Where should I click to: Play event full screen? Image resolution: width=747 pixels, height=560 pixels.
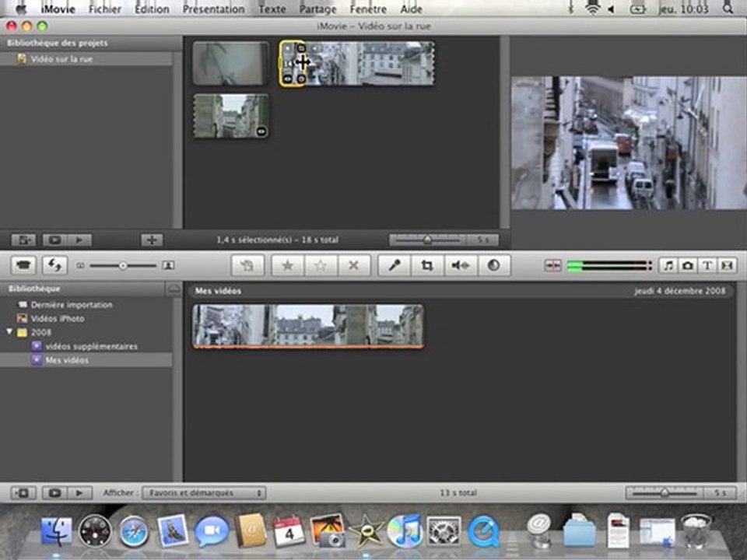[54, 493]
